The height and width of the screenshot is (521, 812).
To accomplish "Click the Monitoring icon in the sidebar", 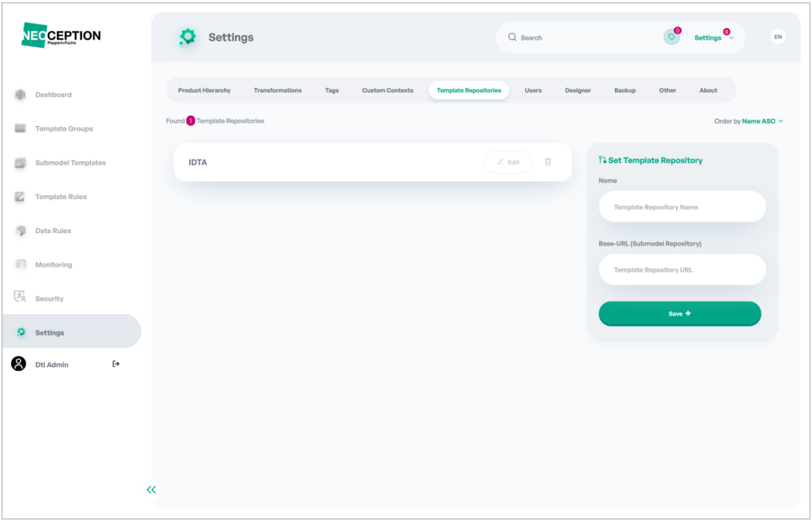I will tap(20, 264).
